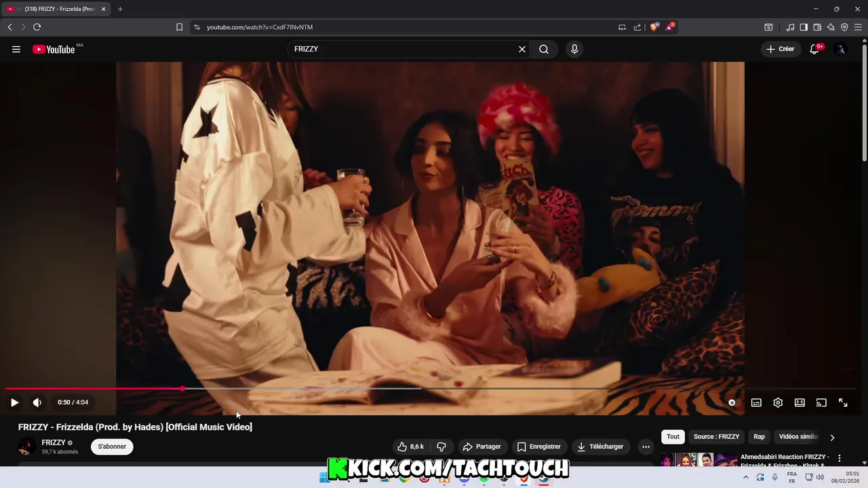Open Ahmedsabiri Reaction video thumbnail
The image size is (868, 488).
pos(699,460)
